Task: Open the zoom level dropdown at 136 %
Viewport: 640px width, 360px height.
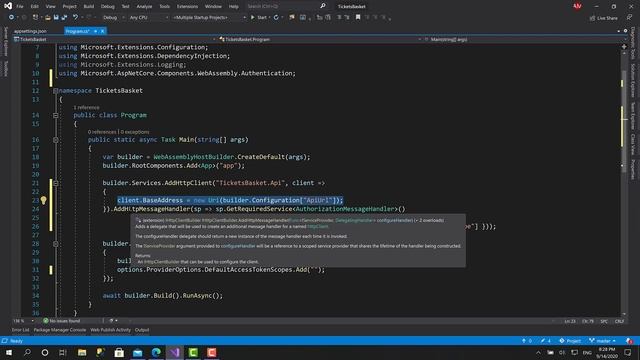Action: coord(23,321)
